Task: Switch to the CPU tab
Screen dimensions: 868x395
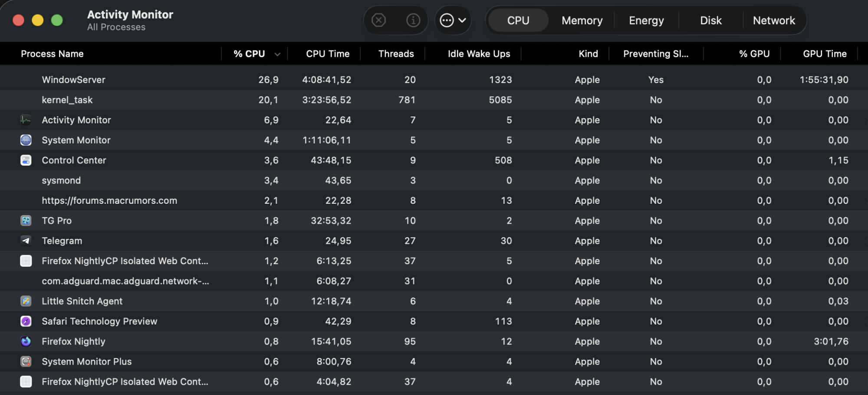Action: [518, 20]
